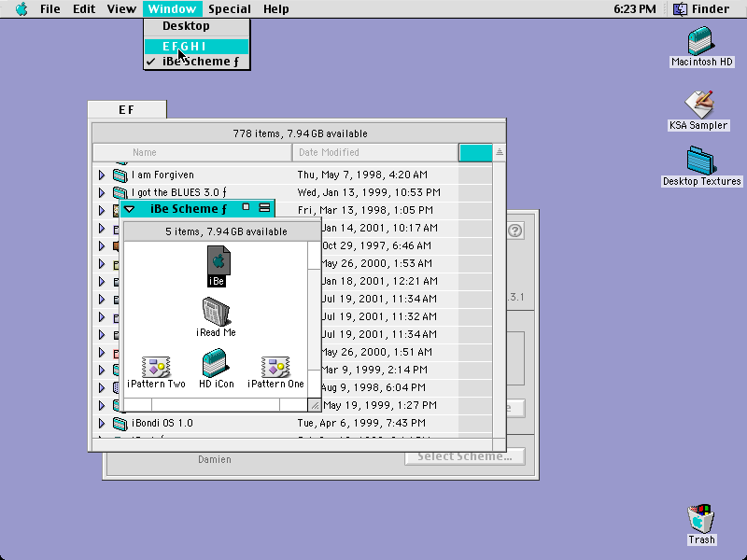Expand row dated May 26, 2000, 1:53 AM
The height and width of the screenshot is (560, 747).
(x=102, y=263)
